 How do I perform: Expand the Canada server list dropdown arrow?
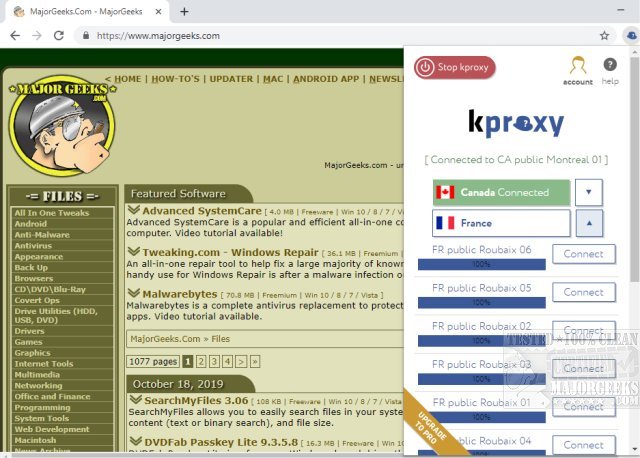pyautogui.click(x=589, y=192)
